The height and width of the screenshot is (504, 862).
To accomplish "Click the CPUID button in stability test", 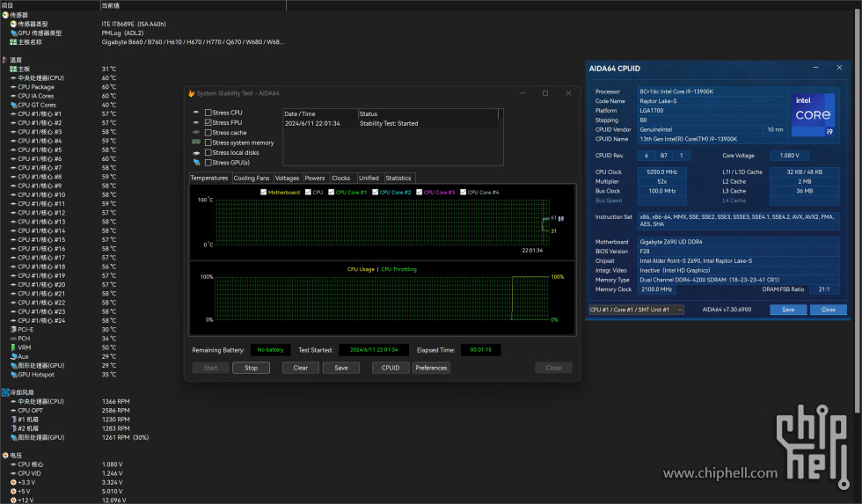I will pos(391,368).
